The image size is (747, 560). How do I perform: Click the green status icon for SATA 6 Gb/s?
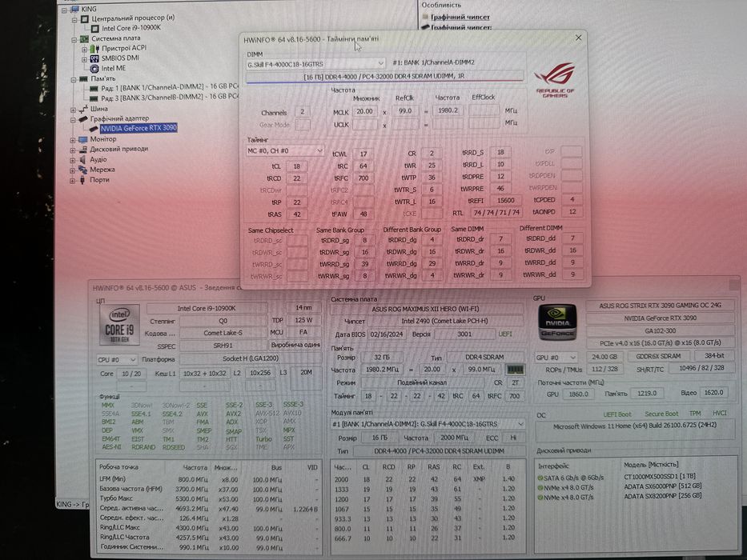(540, 478)
